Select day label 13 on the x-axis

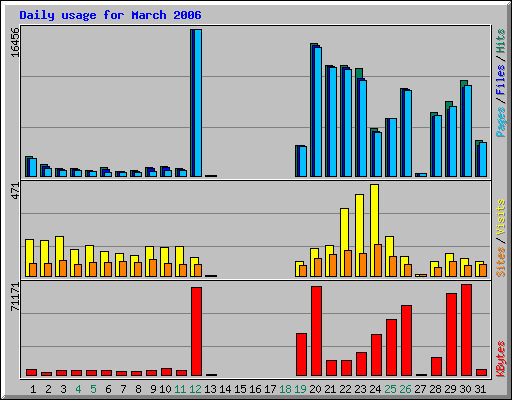click(x=210, y=389)
